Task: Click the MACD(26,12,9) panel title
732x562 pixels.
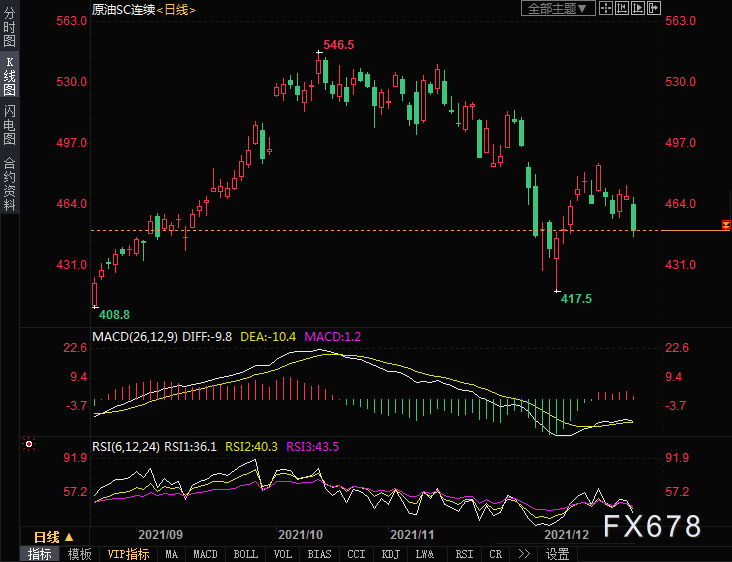Action: (135, 337)
